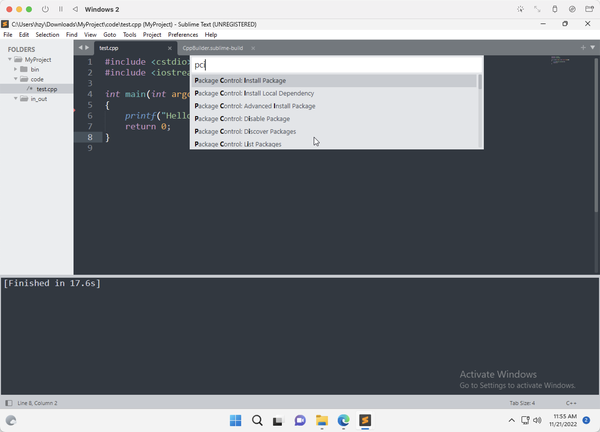Image resolution: width=600 pixels, height=432 pixels.
Task: Open the notification badge showing 2
Action: click(586, 421)
